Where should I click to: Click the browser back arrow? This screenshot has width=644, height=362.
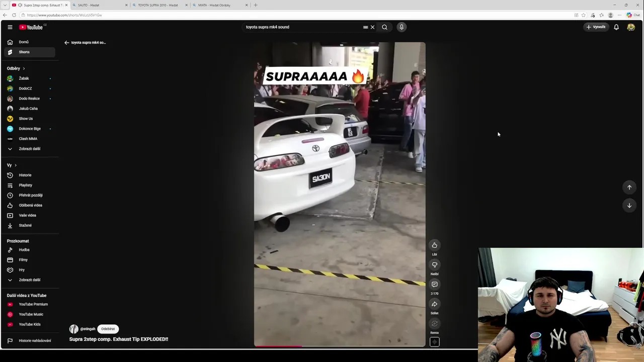pyautogui.click(x=5, y=15)
